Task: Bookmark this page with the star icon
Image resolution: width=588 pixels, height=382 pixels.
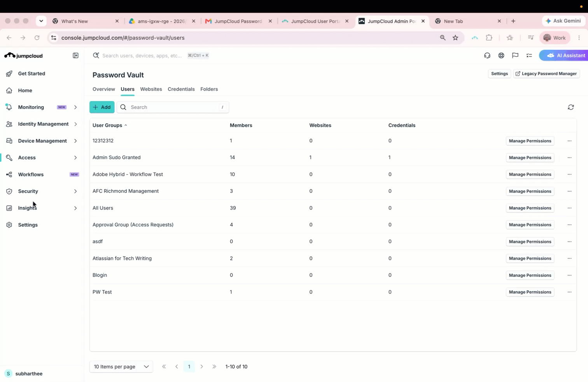Action: (455, 38)
